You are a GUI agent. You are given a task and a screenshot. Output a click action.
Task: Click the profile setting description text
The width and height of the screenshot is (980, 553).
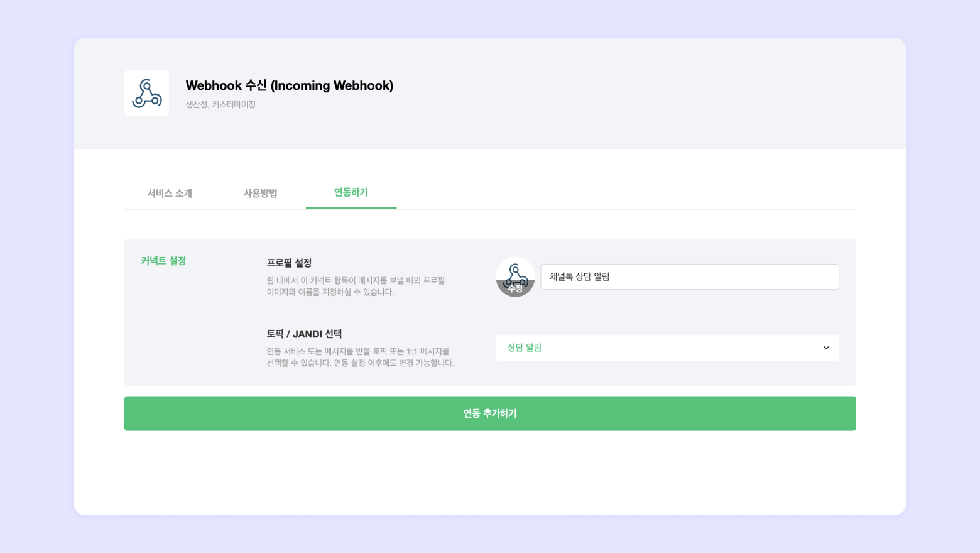(356, 286)
